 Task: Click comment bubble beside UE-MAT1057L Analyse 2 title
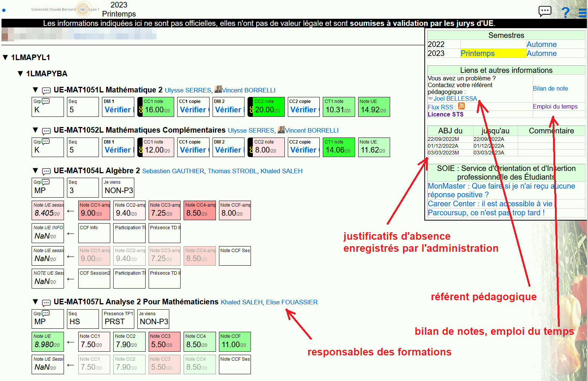click(x=46, y=302)
